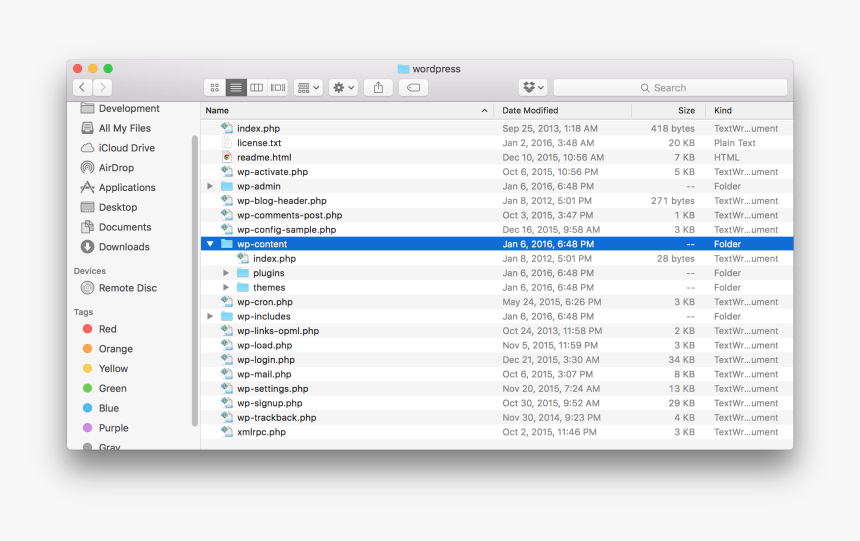The image size is (860, 541).
Task: Switch to Cover Flow view
Action: click(278, 88)
